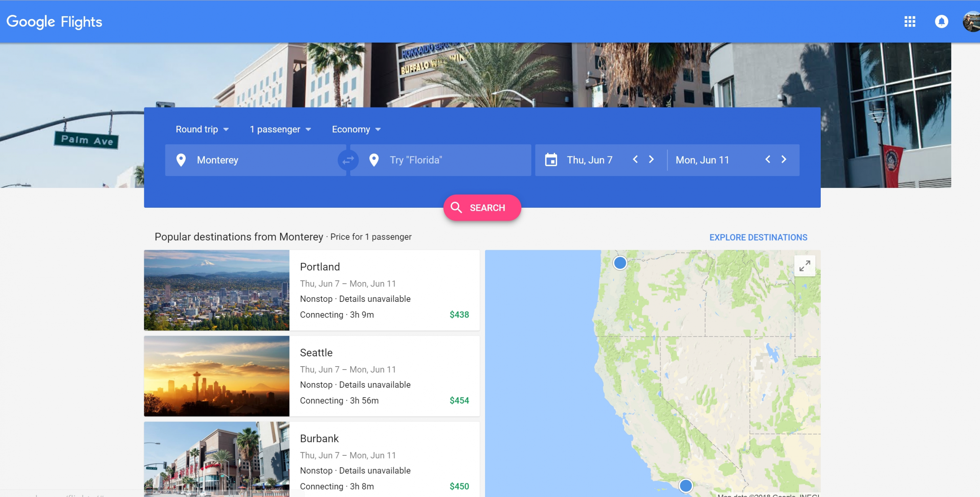Viewport: 980px width, 497px height.
Task: Click the swap origin/destination icon
Action: coord(347,160)
